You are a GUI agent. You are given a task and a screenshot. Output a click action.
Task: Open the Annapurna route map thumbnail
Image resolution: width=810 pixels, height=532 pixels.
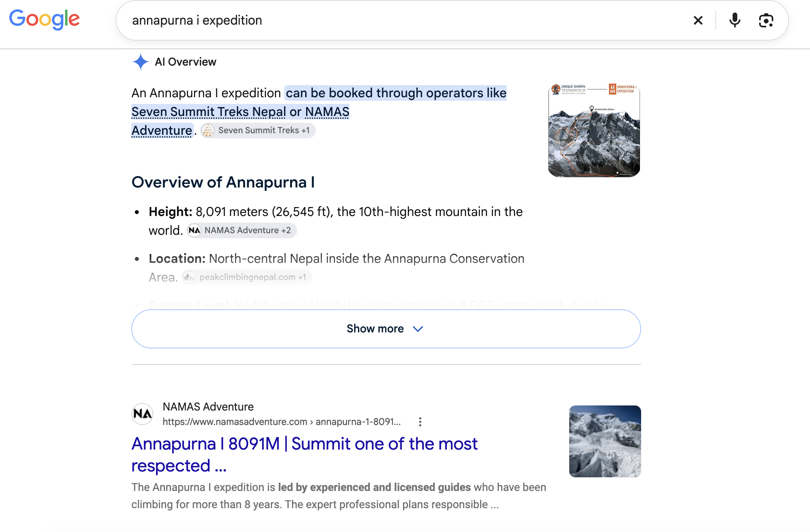pyautogui.click(x=594, y=130)
